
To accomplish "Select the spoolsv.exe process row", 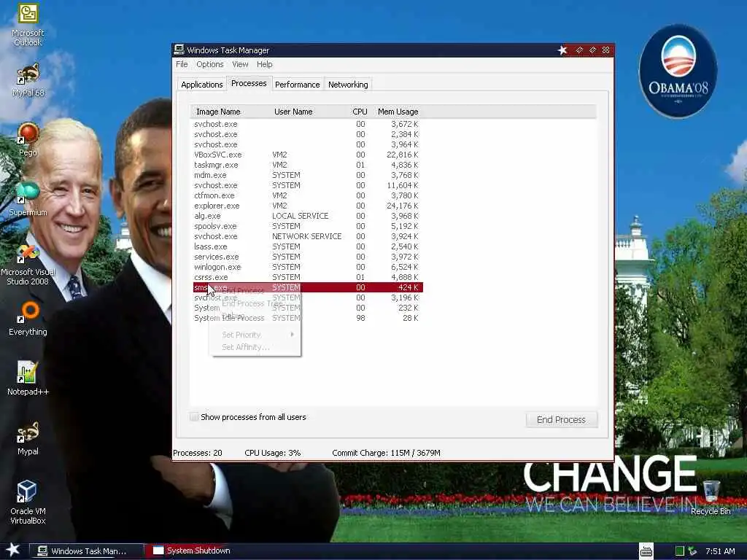I will pyautogui.click(x=307, y=226).
